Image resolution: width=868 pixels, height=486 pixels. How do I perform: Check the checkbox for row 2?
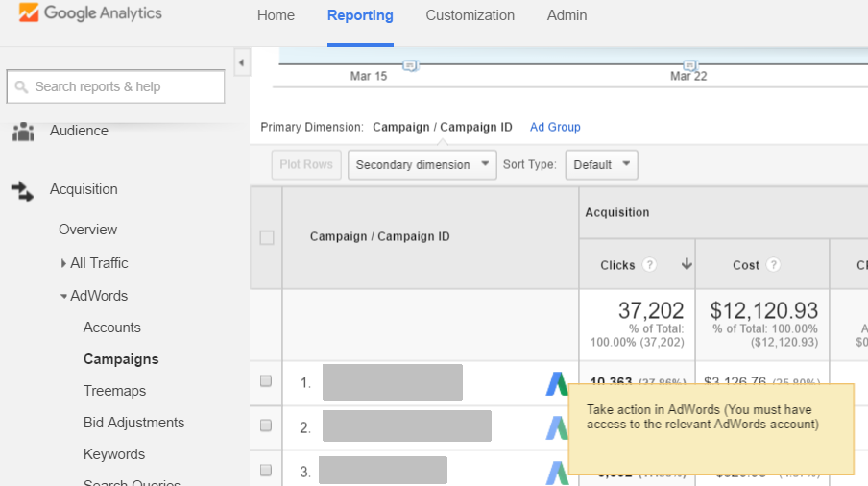(266, 425)
